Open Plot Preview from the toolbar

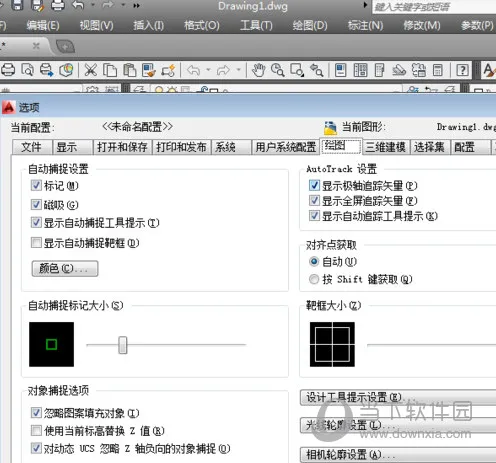tap(27, 70)
